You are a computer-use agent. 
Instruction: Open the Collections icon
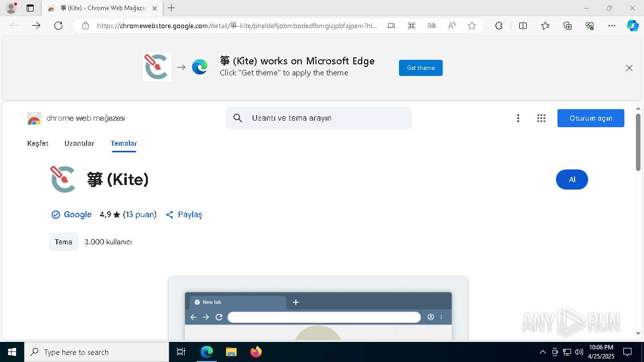(x=568, y=26)
